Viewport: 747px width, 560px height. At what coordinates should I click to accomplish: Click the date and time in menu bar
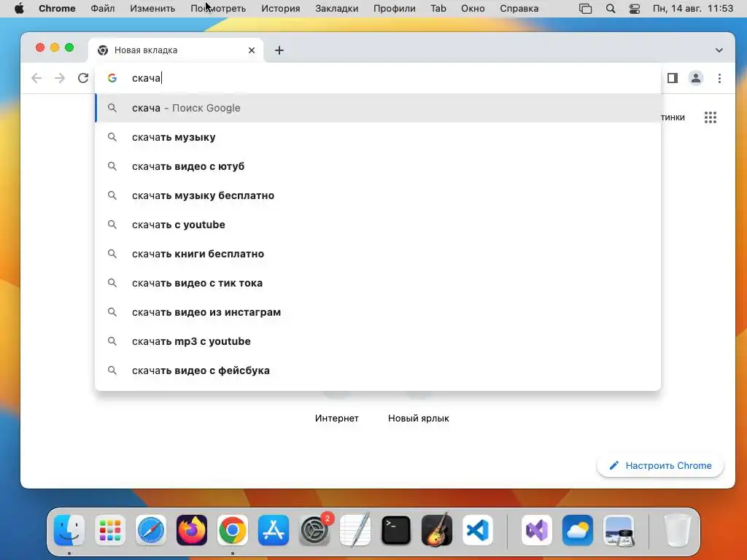click(693, 9)
